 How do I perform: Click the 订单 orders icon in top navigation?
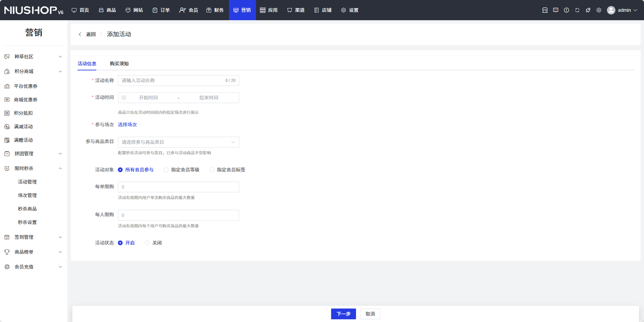click(155, 10)
